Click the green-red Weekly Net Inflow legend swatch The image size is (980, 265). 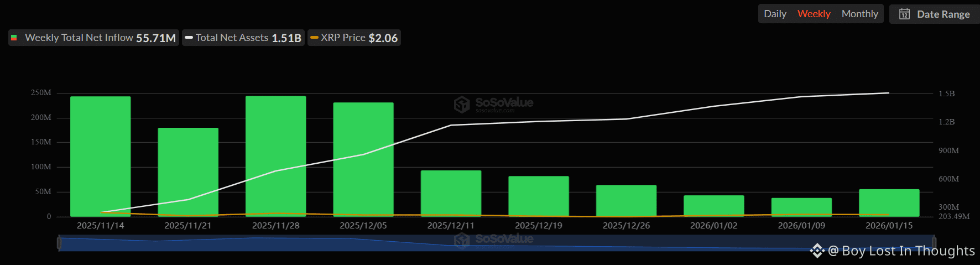(x=14, y=38)
